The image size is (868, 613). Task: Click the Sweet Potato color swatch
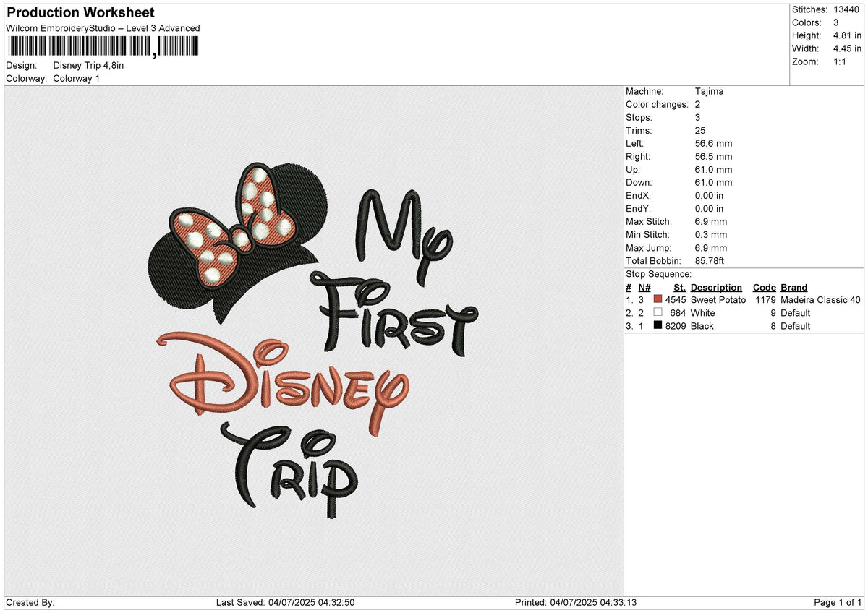pos(658,299)
